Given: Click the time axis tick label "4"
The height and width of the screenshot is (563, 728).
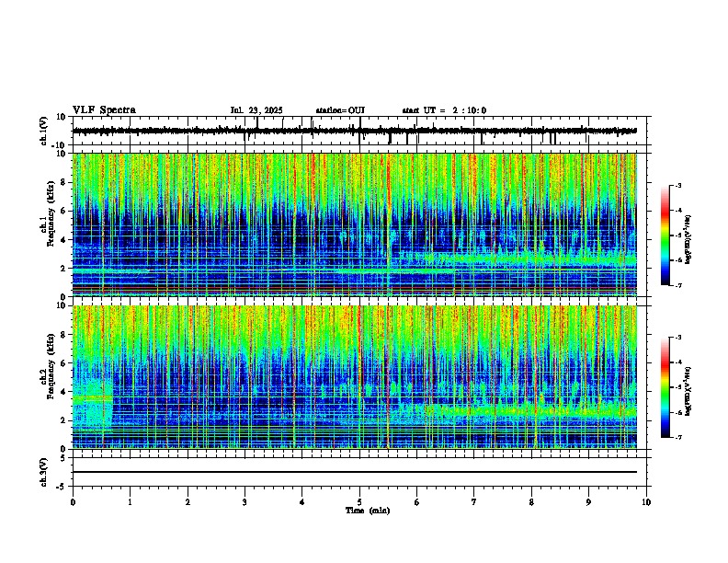Looking at the screenshot, I should pyautogui.click(x=301, y=501).
